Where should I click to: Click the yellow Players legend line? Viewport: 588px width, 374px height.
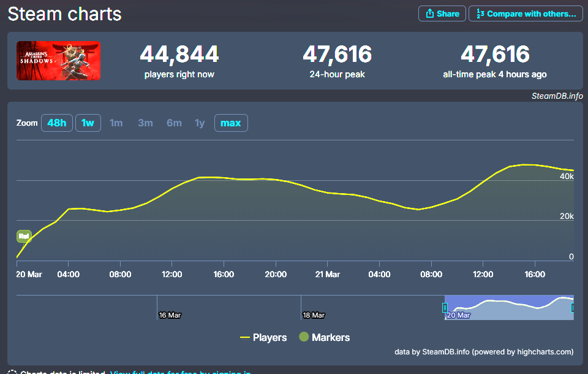[245, 337]
